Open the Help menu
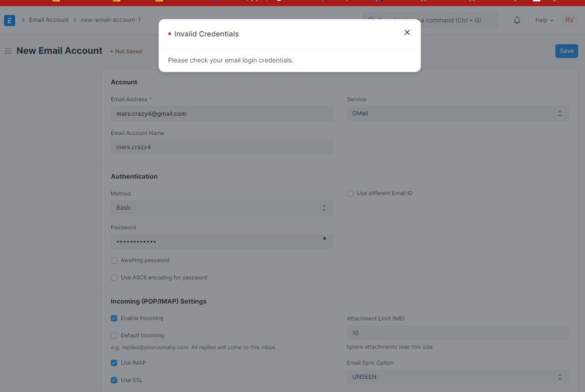 (x=544, y=20)
